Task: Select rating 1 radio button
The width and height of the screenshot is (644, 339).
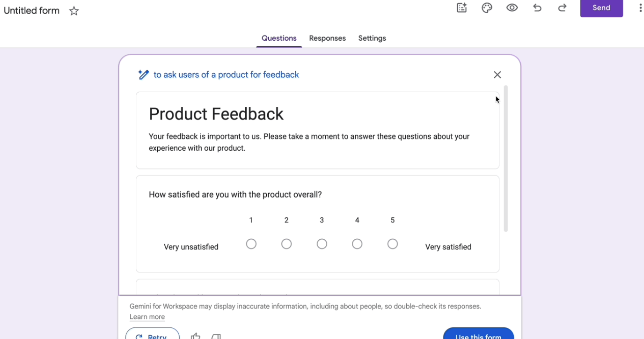Action: click(251, 244)
